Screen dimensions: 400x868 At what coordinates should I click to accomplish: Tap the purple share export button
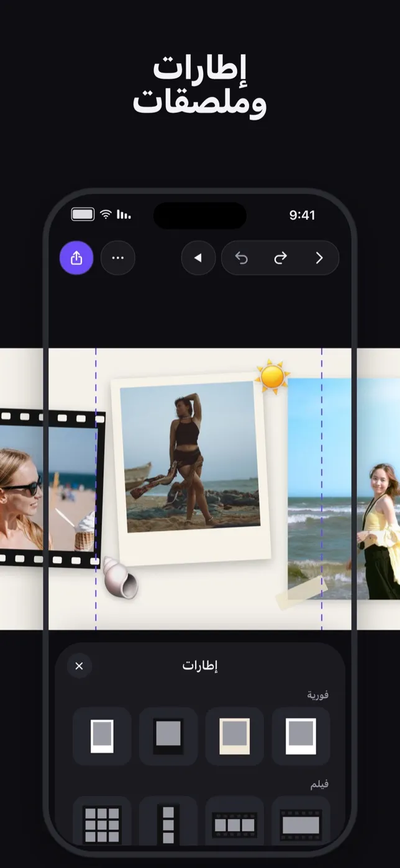pos(76,258)
